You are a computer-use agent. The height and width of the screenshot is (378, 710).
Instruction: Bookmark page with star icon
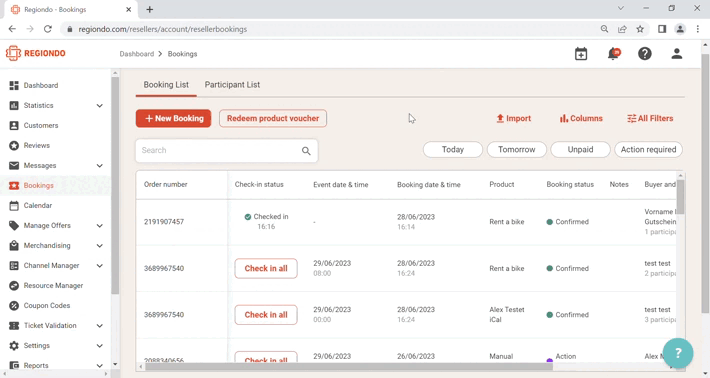640,29
